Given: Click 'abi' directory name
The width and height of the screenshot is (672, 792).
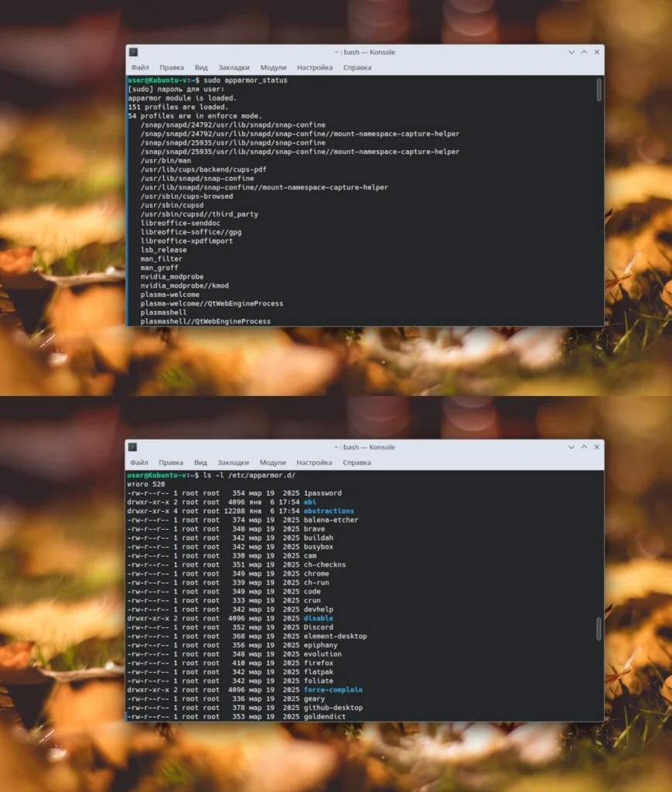Looking at the screenshot, I should [x=310, y=502].
